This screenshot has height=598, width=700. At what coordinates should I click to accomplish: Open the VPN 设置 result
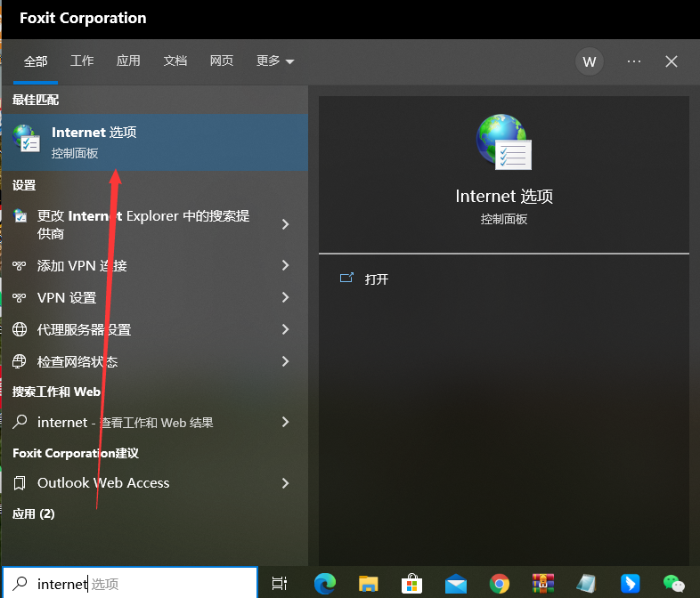[x=155, y=297]
